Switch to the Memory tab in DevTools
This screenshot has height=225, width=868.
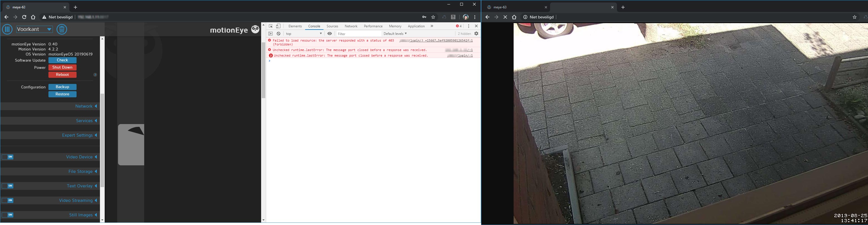[395, 26]
